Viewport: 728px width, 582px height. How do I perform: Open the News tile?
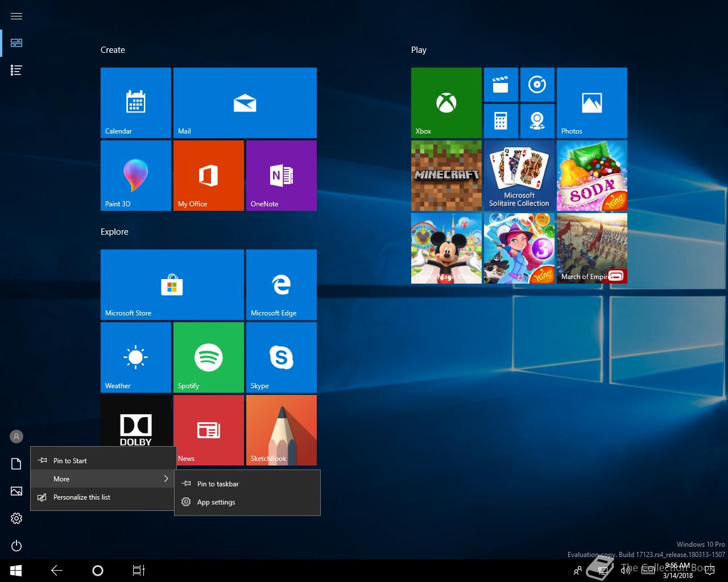(209, 430)
